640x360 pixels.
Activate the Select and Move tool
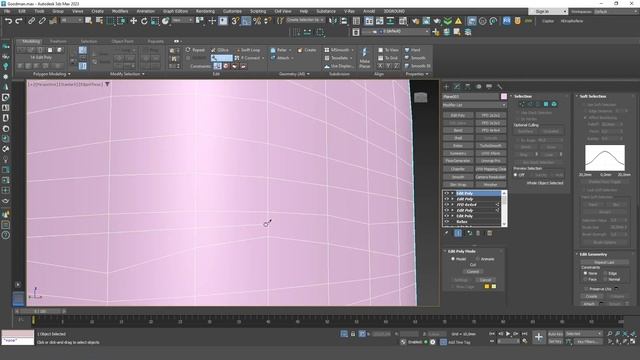click(133, 20)
